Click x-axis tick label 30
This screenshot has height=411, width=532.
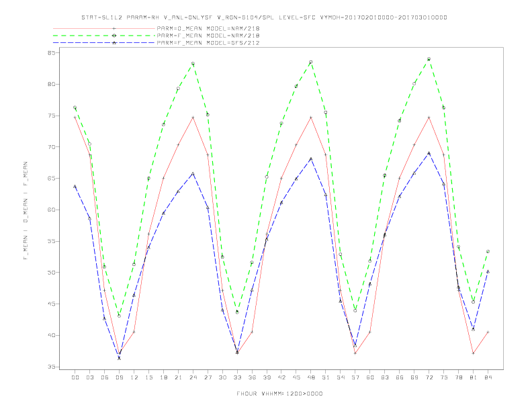[x=222, y=377]
